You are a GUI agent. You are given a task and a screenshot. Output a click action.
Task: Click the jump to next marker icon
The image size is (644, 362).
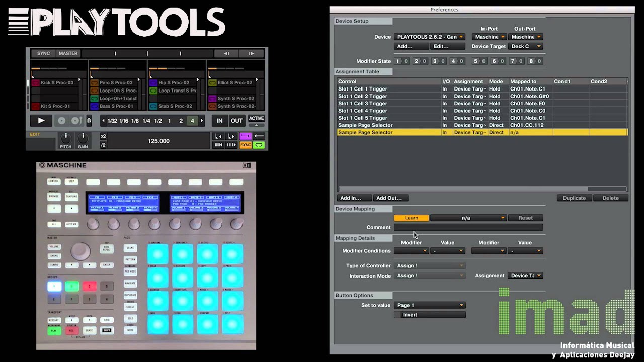(231, 136)
